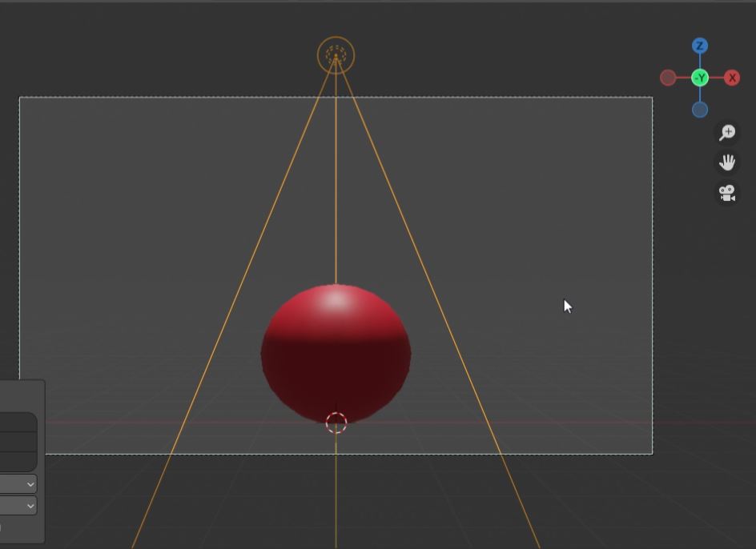Select the spot light object above the sphere

point(336,55)
